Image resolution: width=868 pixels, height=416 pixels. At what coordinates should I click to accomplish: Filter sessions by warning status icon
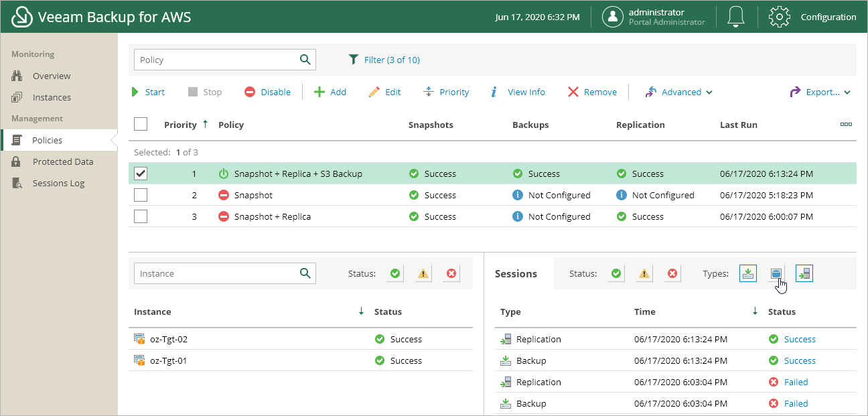(644, 273)
